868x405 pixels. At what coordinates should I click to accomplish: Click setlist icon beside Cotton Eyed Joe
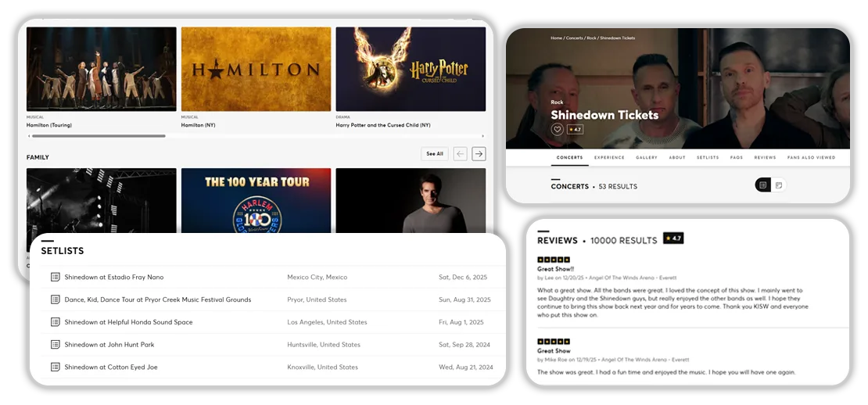[55, 367]
